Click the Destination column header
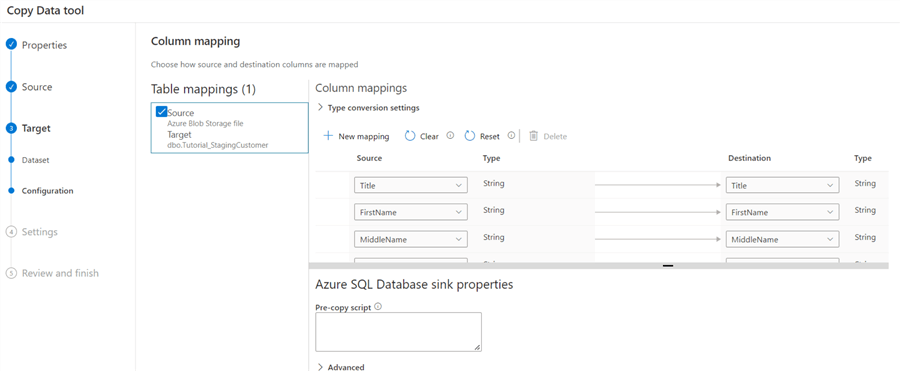This screenshot has width=900, height=371. pyautogui.click(x=750, y=158)
